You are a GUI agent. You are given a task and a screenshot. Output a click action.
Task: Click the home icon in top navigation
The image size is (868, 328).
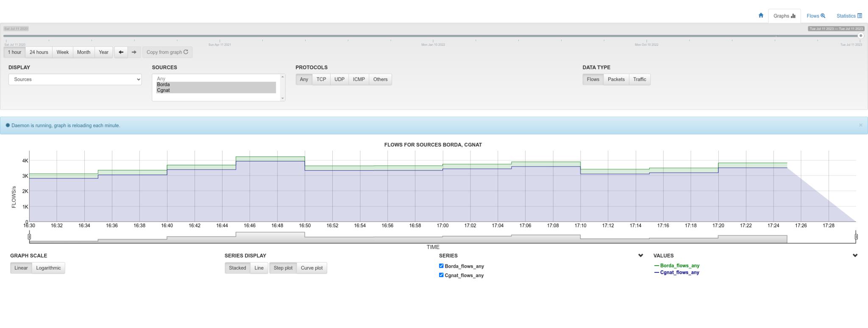tap(761, 16)
